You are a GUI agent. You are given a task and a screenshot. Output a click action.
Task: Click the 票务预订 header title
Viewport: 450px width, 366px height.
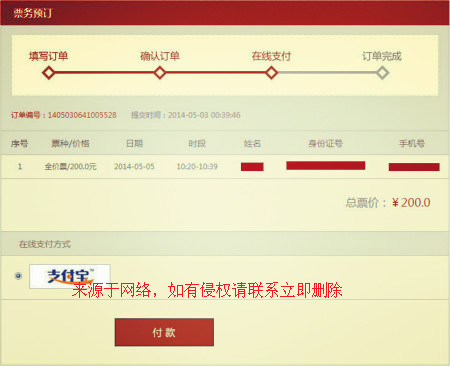click(33, 13)
